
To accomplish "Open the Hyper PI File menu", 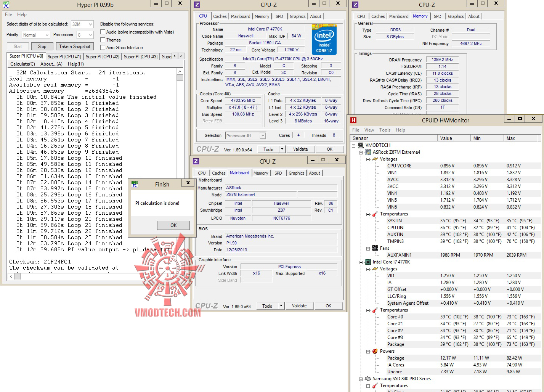I will pyautogui.click(x=8, y=14).
